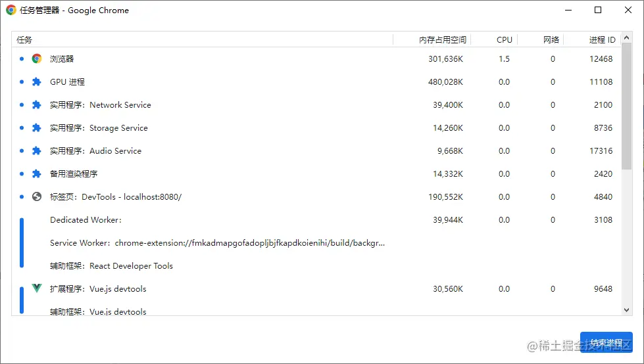This screenshot has width=644, height=364.
Task: Click memory value 480,028K
Action: (x=445, y=81)
